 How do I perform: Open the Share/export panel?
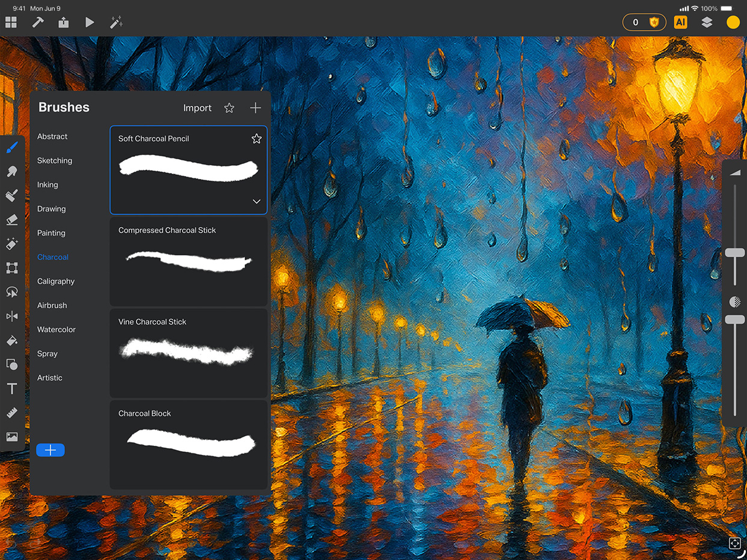(x=64, y=22)
